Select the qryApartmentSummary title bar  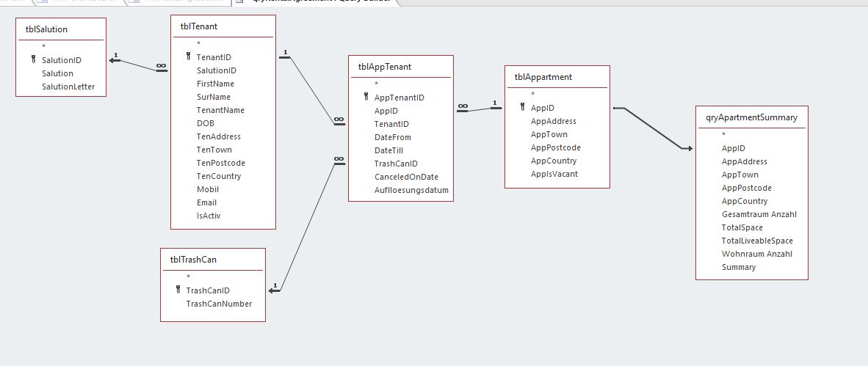coord(752,117)
